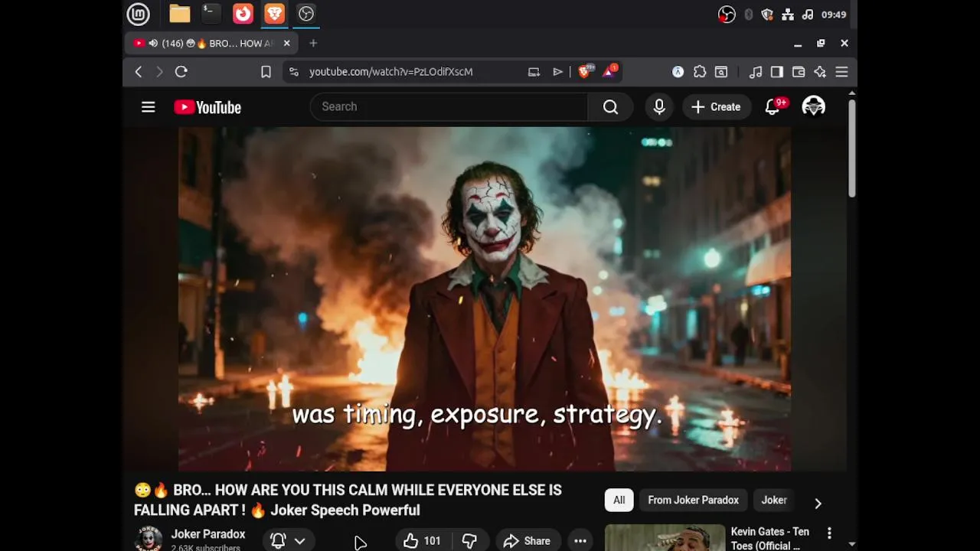Click the round blue extension icon
The image size is (980, 551).
click(x=678, y=72)
